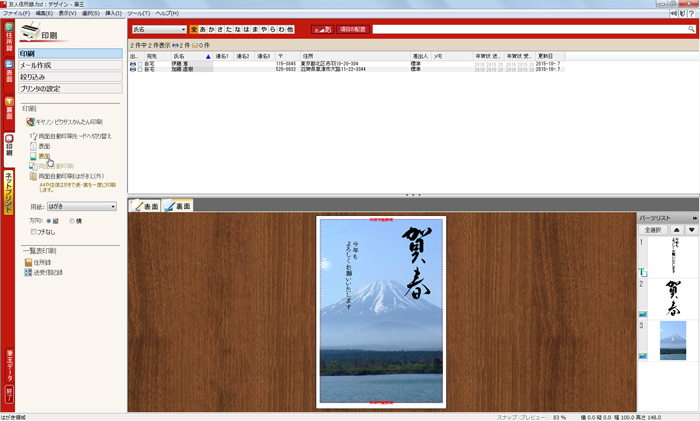Filter addresses by the あ kana button
700x421 pixels.
click(206, 30)
